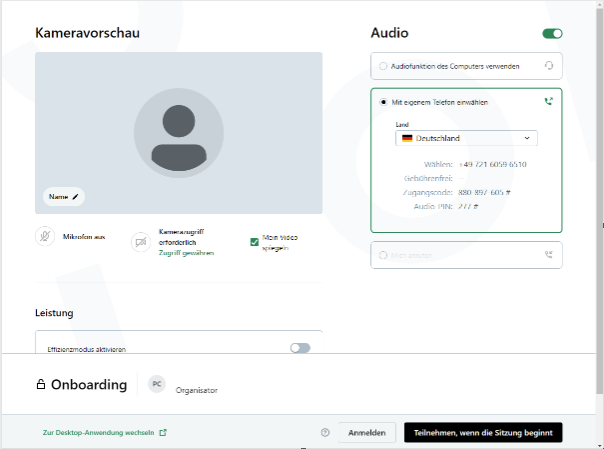Image resolution: width=604 pixels, height=449 pixels.
Task: Click the external link icon beside Desktop-Anwendung
Action: coord(164,433)
